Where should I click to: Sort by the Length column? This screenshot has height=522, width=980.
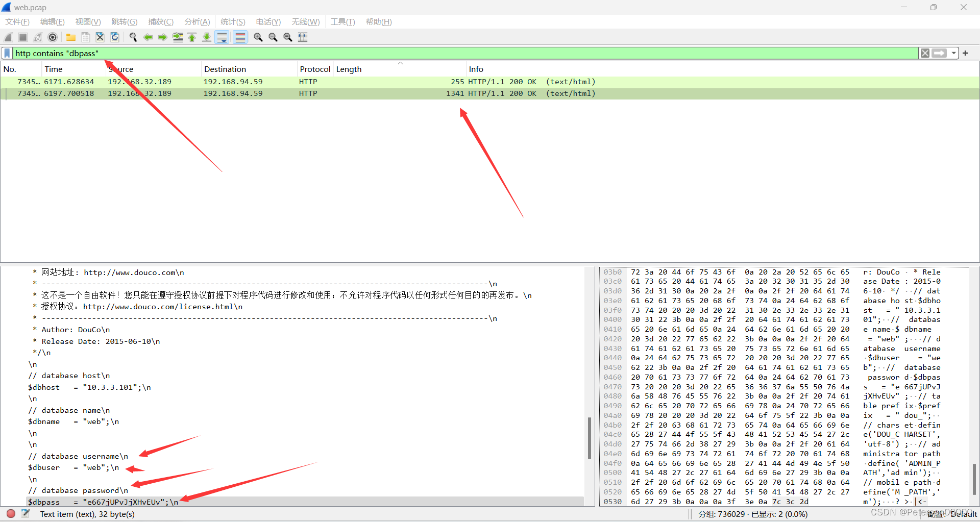tap(400, 69)
